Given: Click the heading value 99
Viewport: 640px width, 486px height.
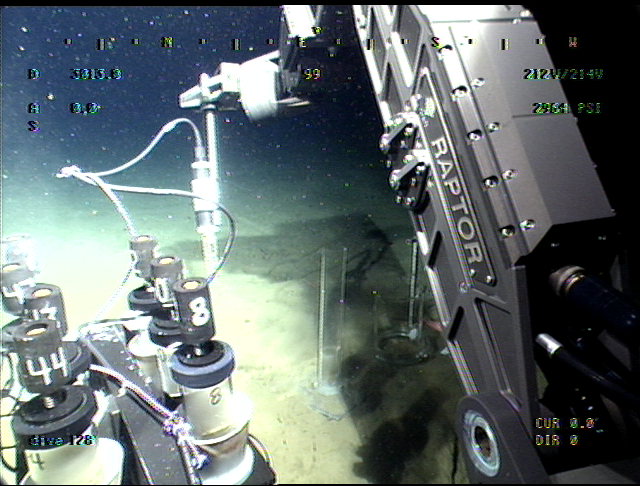Looking at the screenshot, I should (311, 74).
